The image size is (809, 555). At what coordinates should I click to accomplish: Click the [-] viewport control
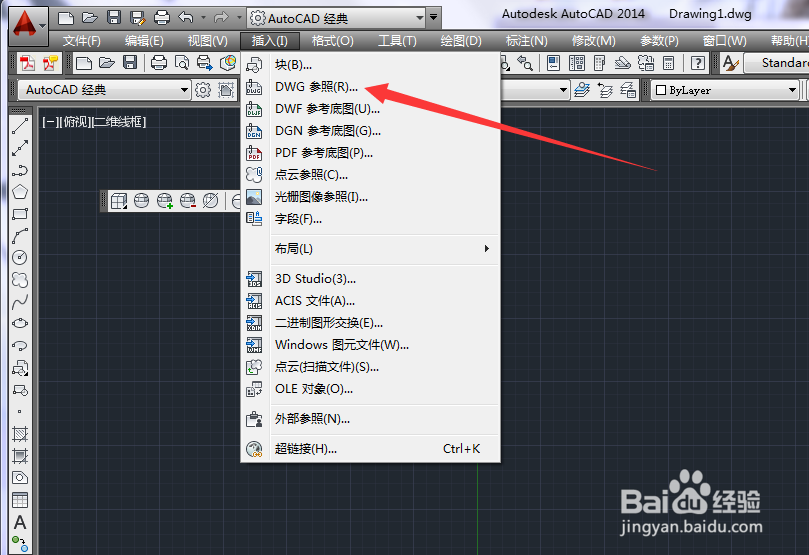(49, 122)
